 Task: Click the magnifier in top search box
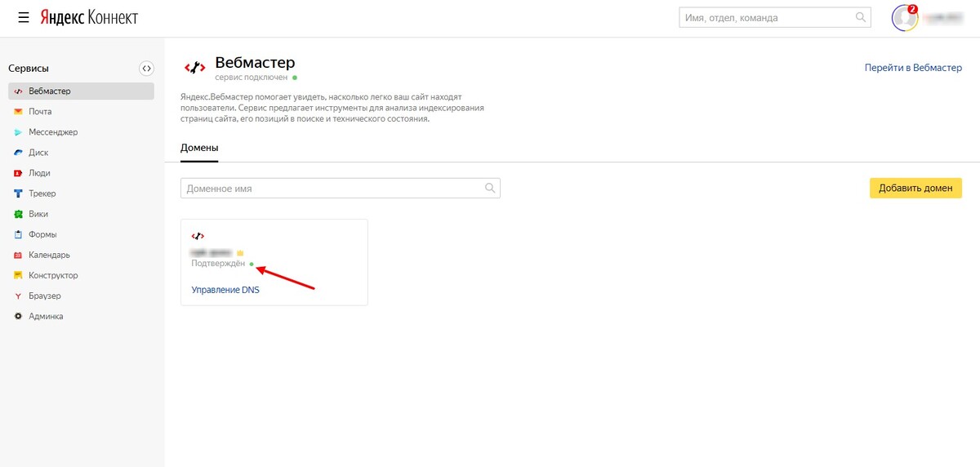point(860,17)
